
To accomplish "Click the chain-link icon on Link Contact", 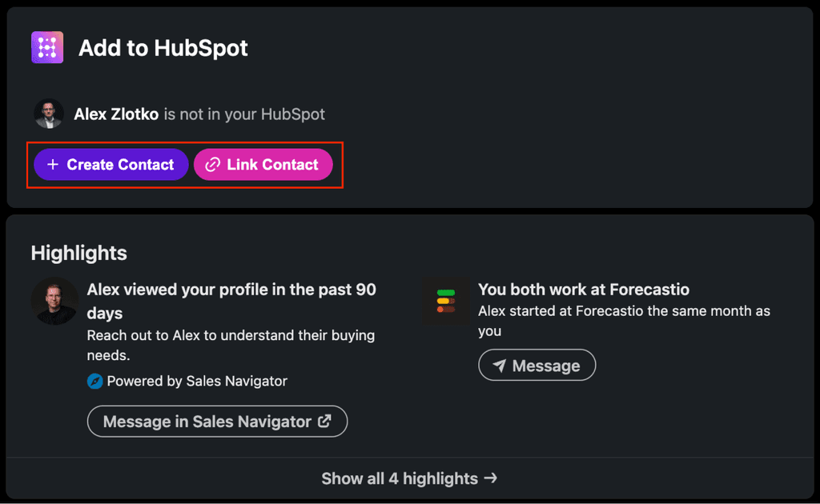I will pos(212,164).
